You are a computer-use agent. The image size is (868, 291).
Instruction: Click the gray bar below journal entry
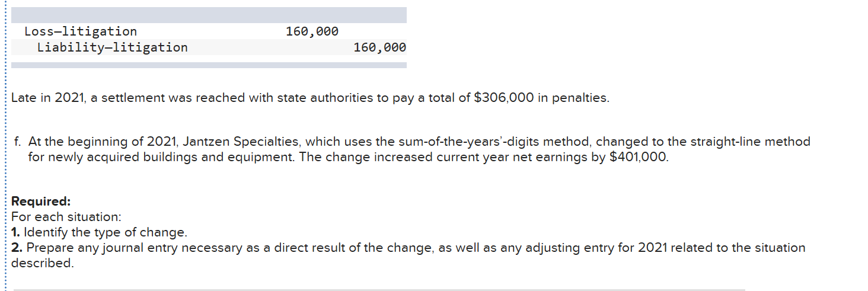[209, 65]
